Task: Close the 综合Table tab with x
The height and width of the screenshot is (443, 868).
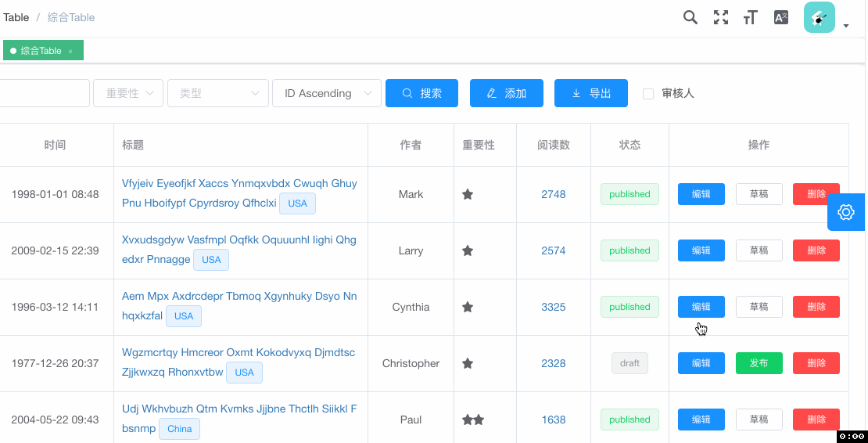Action: pos(70,51)
